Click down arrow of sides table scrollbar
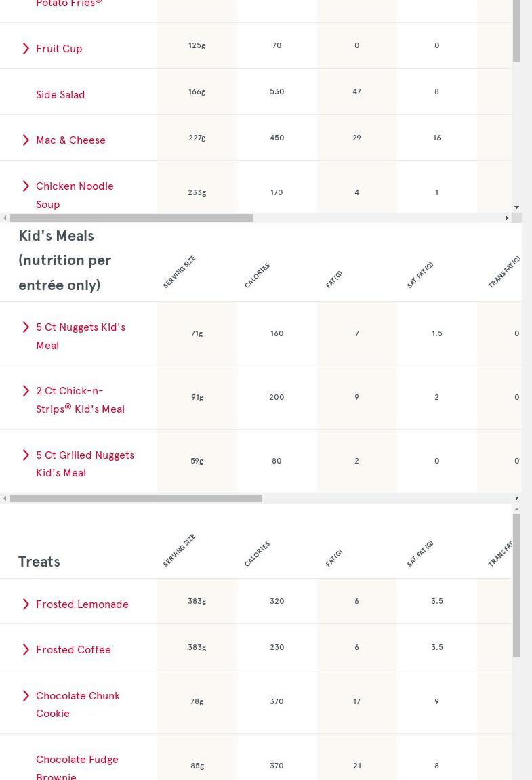Screen dimensions: 532x780 (516, 207)
